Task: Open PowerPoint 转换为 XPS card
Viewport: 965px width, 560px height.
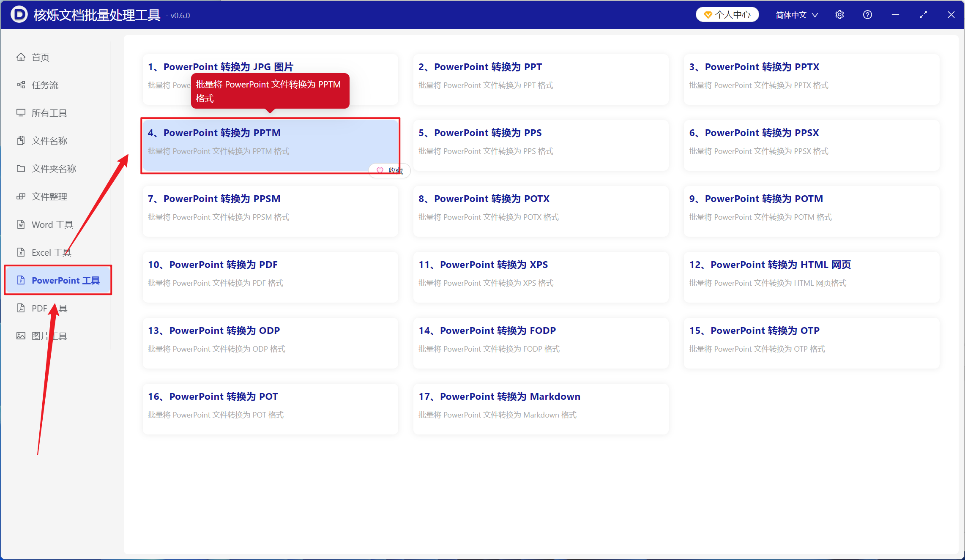Action: coord(541,277)
